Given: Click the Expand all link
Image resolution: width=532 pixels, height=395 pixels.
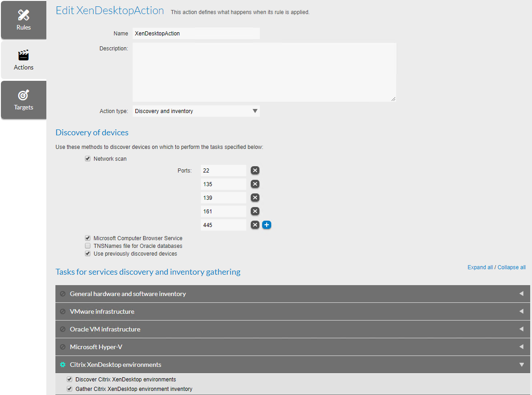Looking at the screenshot, I should point(480,267).
